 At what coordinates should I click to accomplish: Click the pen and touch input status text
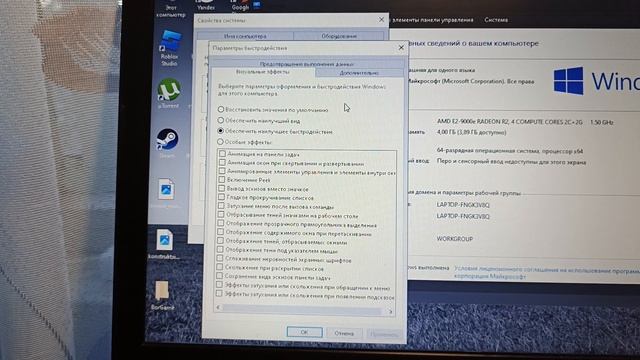coord(511,162)
